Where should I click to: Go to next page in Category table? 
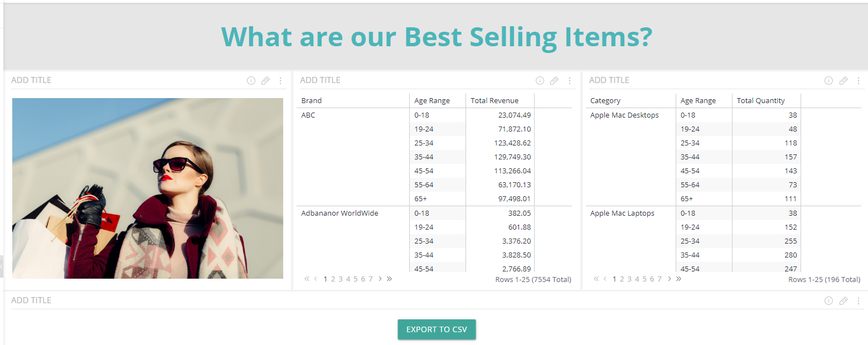[x=669, y=279]
